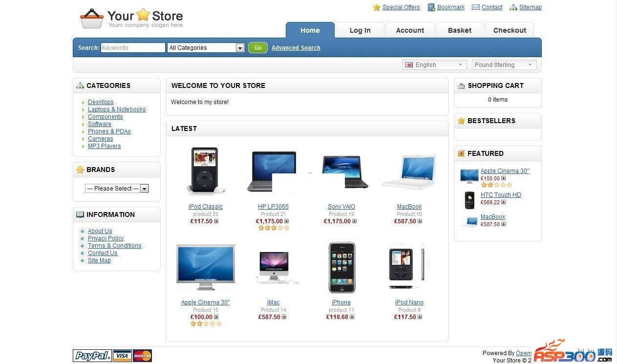Click the green Go search button
This screenshot has height=364, width=617.
(x=258, y=47)
